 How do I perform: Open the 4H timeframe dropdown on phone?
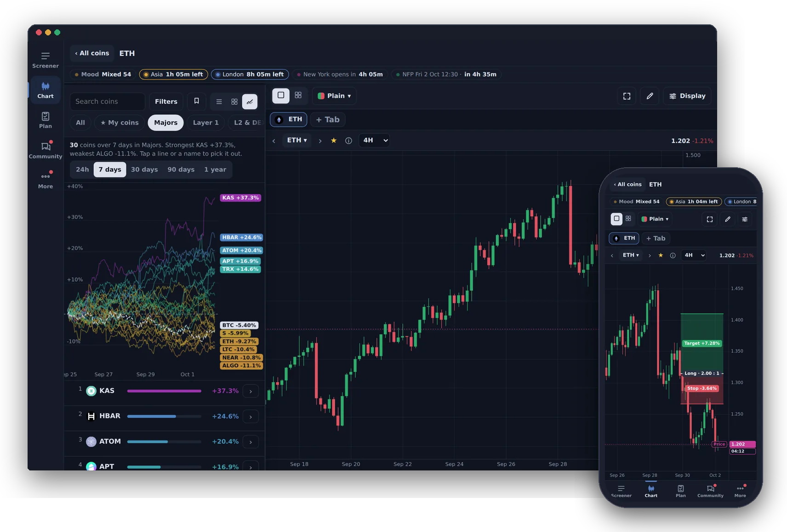click(693, 255)
